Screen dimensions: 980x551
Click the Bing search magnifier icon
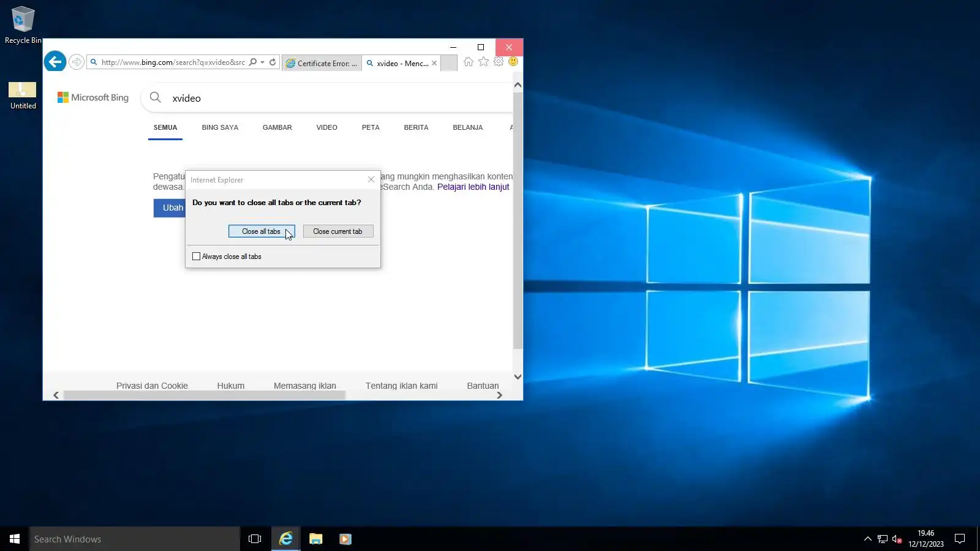click(x=156, y=98)
